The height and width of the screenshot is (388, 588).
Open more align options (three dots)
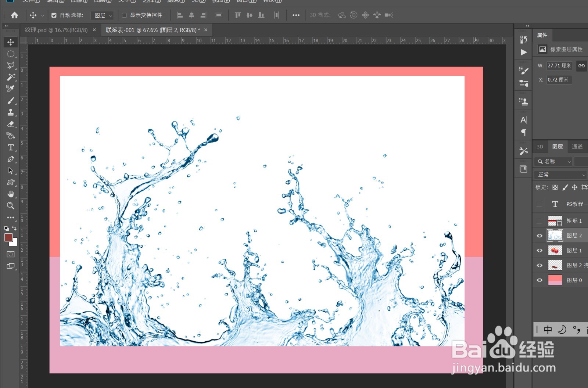coord(296,15)
